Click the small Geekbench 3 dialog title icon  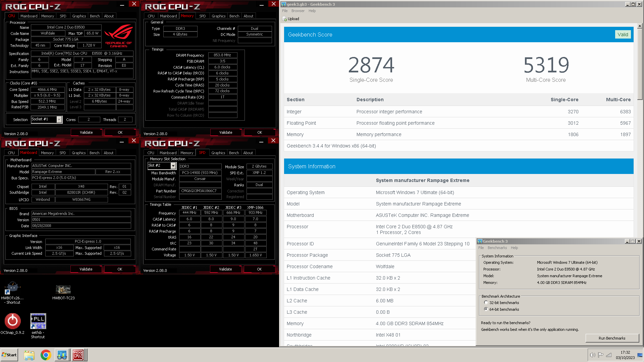480,241
